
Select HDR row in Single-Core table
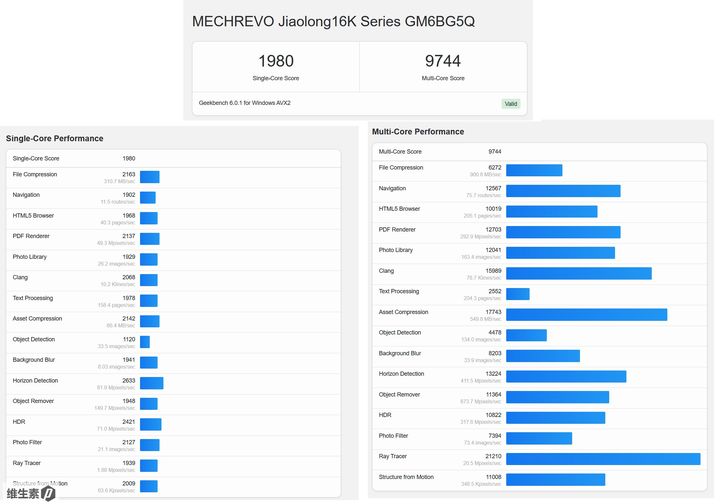point(174,426)
